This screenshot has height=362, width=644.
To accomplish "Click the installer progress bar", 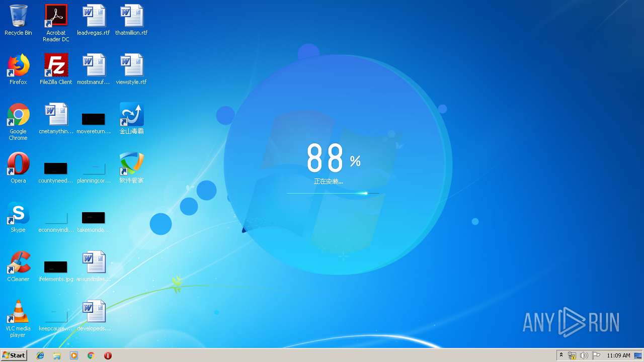I will tap(333, 193).
